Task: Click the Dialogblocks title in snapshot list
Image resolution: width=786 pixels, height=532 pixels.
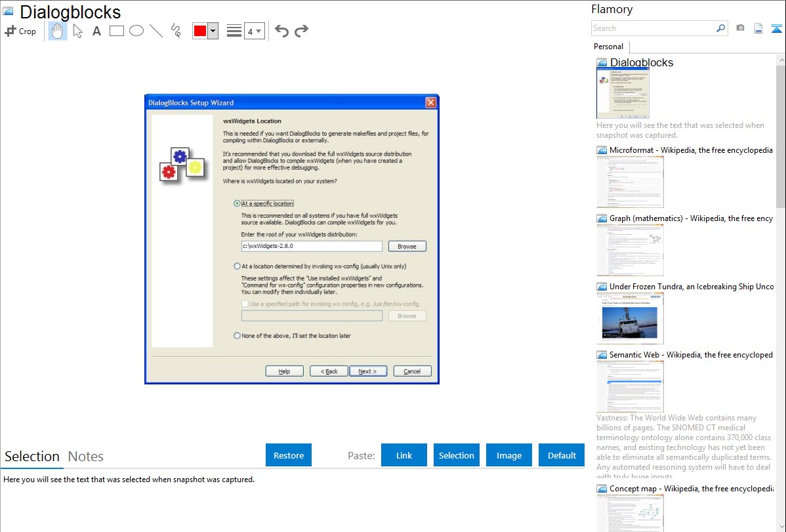Action: point(642,62)
